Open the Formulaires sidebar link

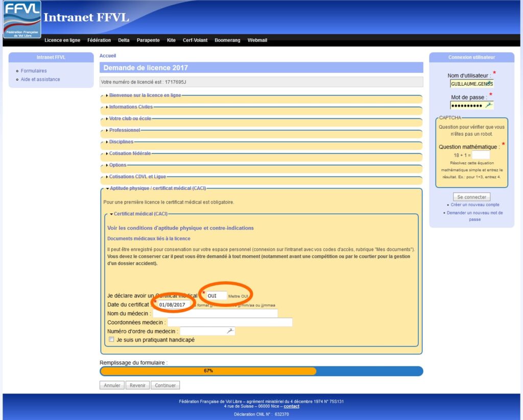34,71
